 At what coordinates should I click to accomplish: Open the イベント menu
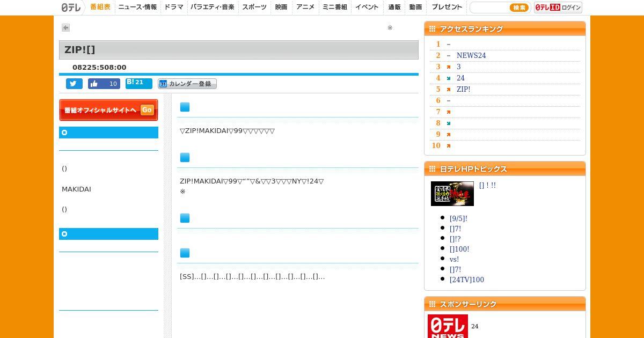[x=367, y=8]
